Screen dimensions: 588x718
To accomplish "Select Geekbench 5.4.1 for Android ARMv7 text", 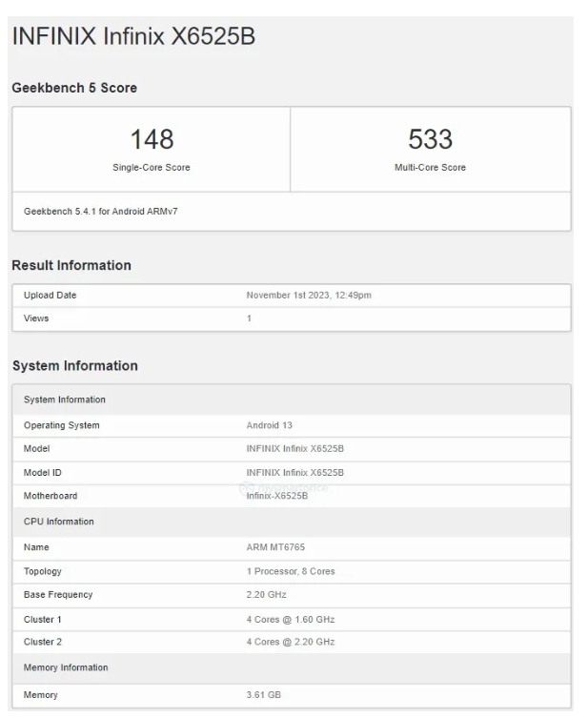I will (x=101, y=212).
